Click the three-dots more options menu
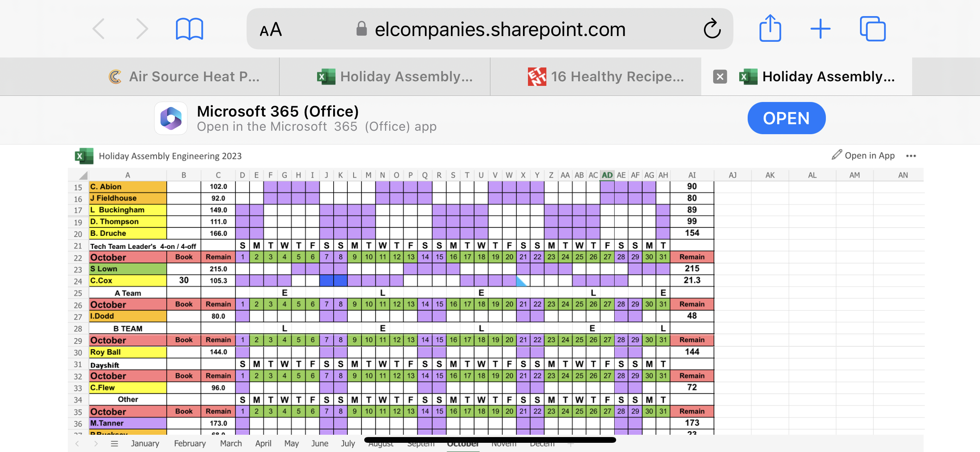 [x=911, y=156]
